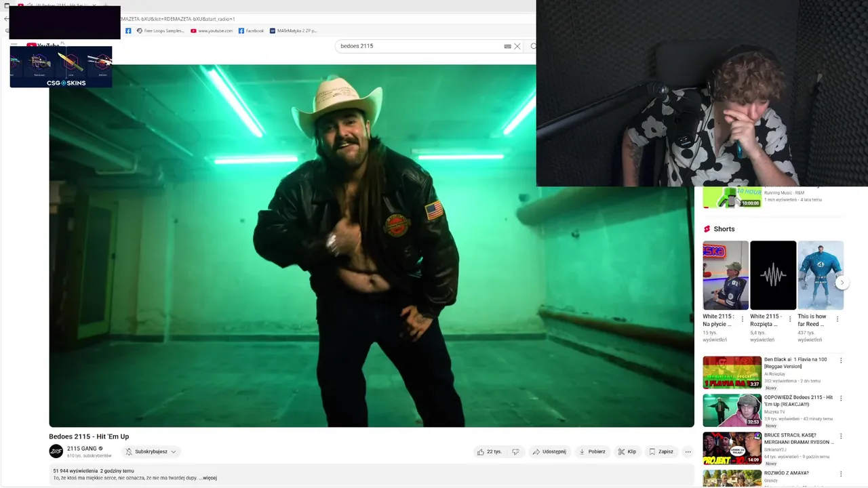The height and width of the screenshot is (488, 868).
Task: Click the browser address bar URL
Action: click(178, 19)
